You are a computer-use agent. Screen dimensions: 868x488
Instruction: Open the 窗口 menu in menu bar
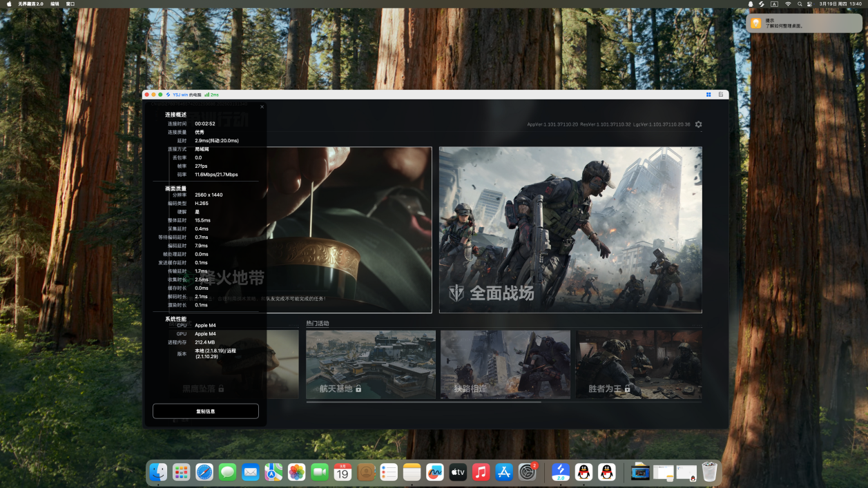[70, 4]
